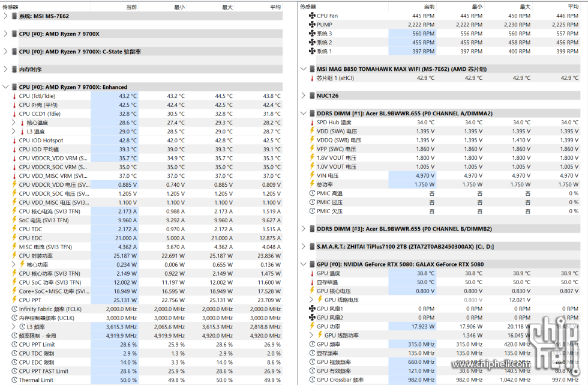The image size is (588, 385).
Task: Click the 内存控制器频率 (UCLK) row label
Action: pyautogui.click(x=47, y=318)
